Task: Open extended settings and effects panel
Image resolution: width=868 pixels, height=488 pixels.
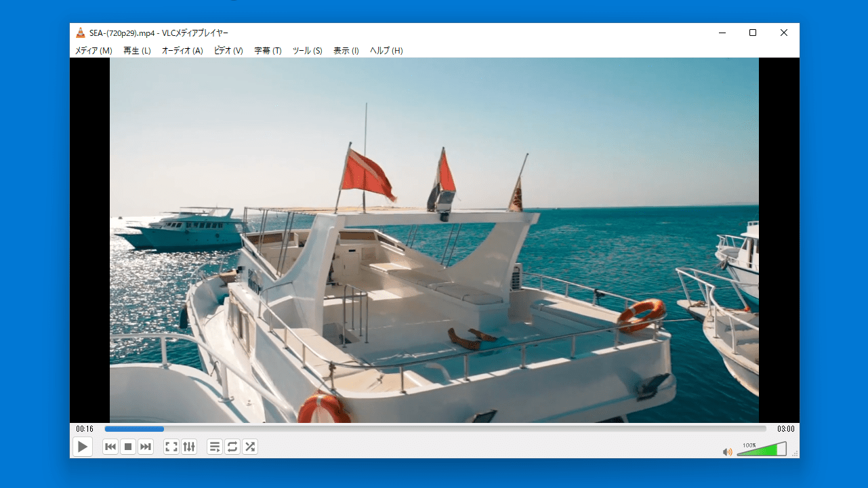Action: (x=189, y=447)
